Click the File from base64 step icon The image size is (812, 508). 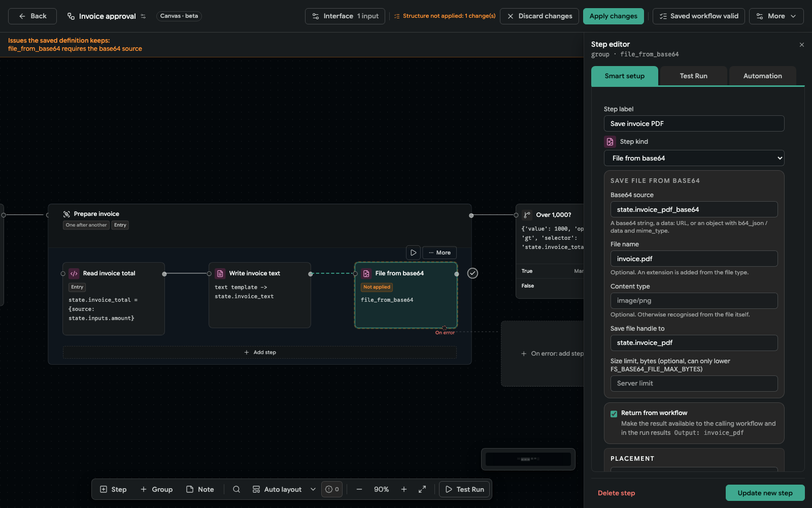point(366,273)
